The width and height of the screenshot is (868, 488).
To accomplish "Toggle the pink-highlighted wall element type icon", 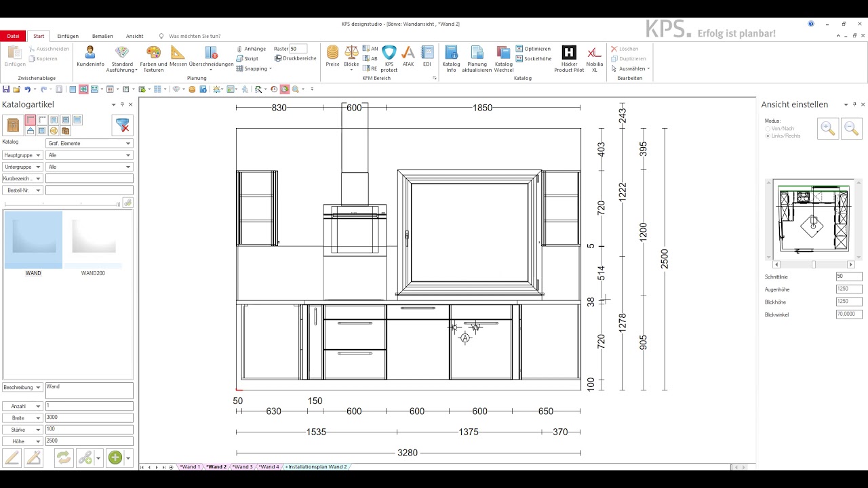I will click(x=31, y=120).
